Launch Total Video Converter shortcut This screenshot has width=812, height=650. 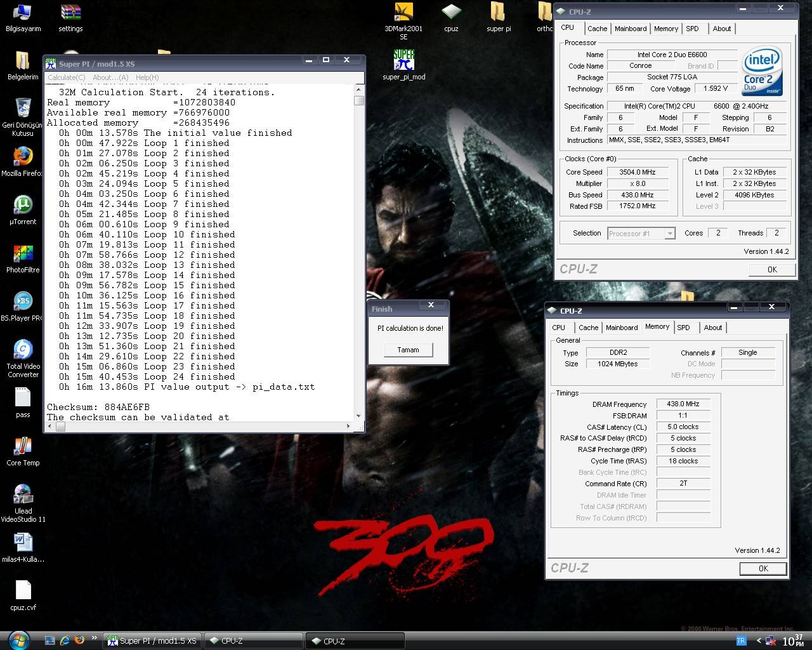point(23,359)
